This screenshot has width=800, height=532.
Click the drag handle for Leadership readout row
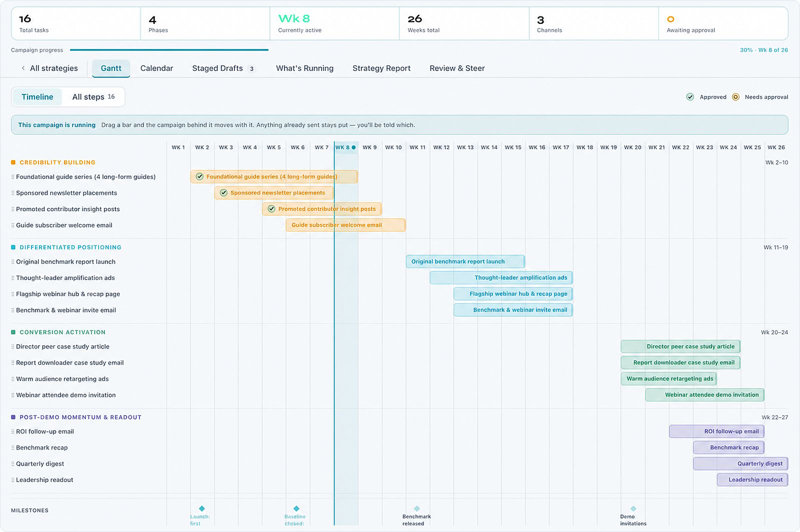pyautogui.click(x=12, y=480)
